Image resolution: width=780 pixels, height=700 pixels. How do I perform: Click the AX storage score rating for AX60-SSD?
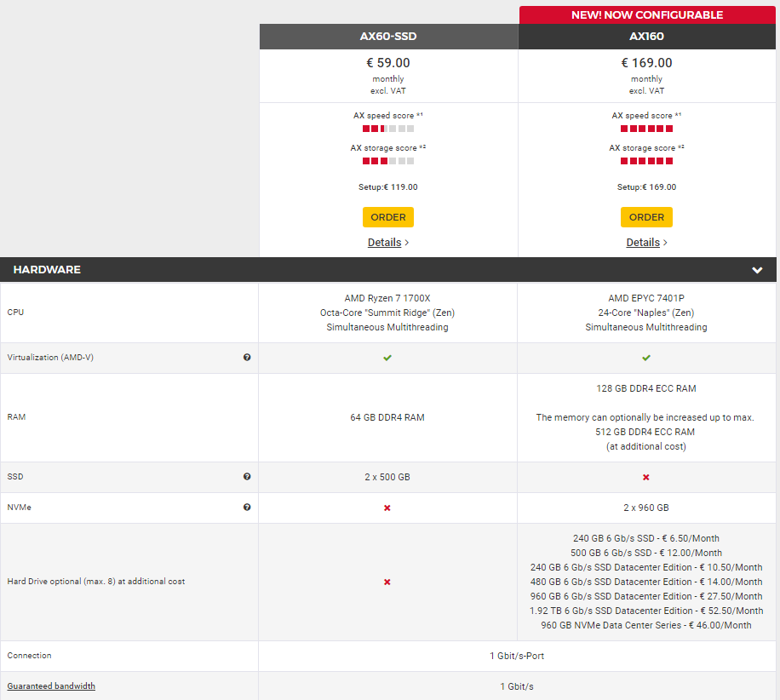pos(388,161)
